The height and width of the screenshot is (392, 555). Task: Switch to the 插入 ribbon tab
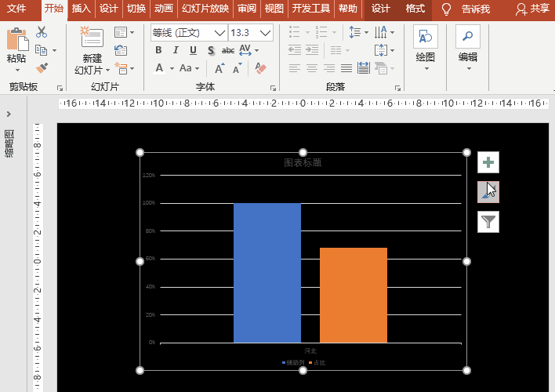pyautogui.click(x=81, y=8)
